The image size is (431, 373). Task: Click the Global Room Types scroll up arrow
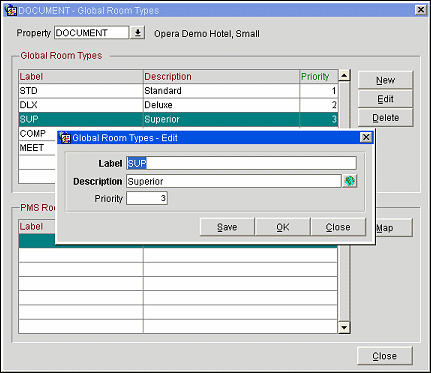[344, 75]
